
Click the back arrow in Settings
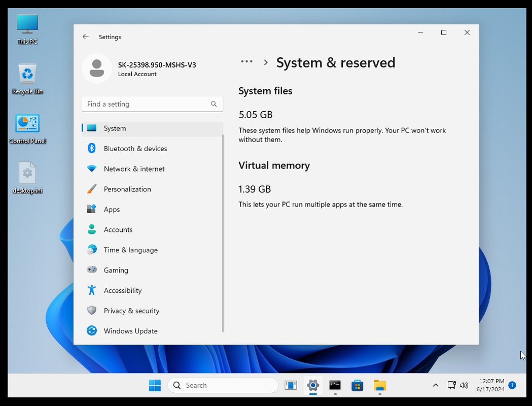(x=86, y=37)
